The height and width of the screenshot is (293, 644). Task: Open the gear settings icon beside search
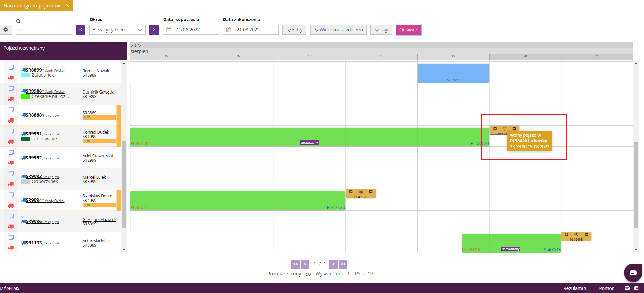[6, 30]
